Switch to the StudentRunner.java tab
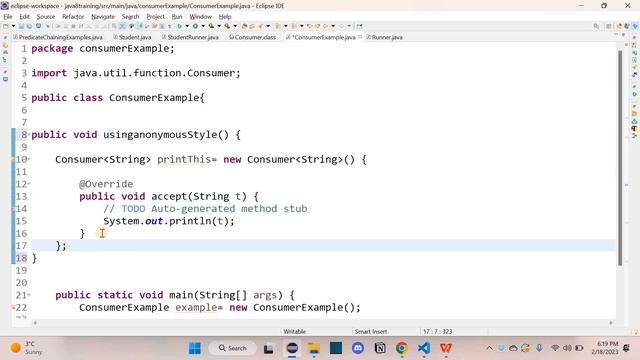640x360 pixels. [x=190, y=37]
